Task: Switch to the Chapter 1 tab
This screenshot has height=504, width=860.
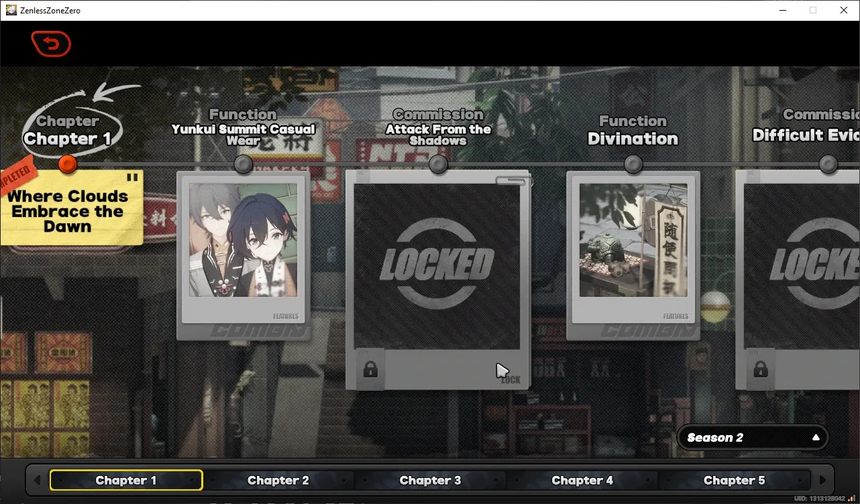Action: (x=126, y=480)
